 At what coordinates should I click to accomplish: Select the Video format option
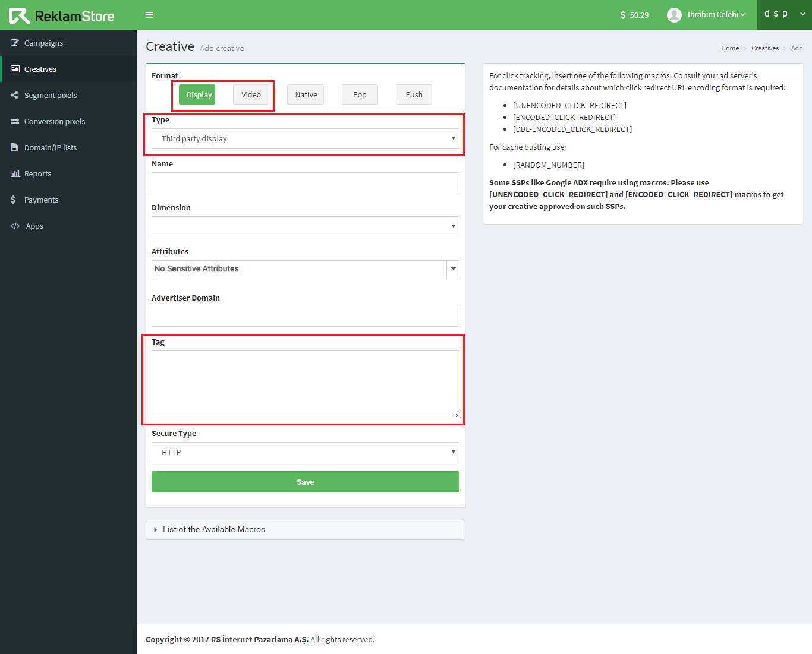251,94
